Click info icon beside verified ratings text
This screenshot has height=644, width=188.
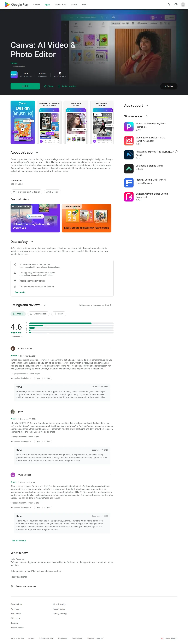(x=111, y=305)
